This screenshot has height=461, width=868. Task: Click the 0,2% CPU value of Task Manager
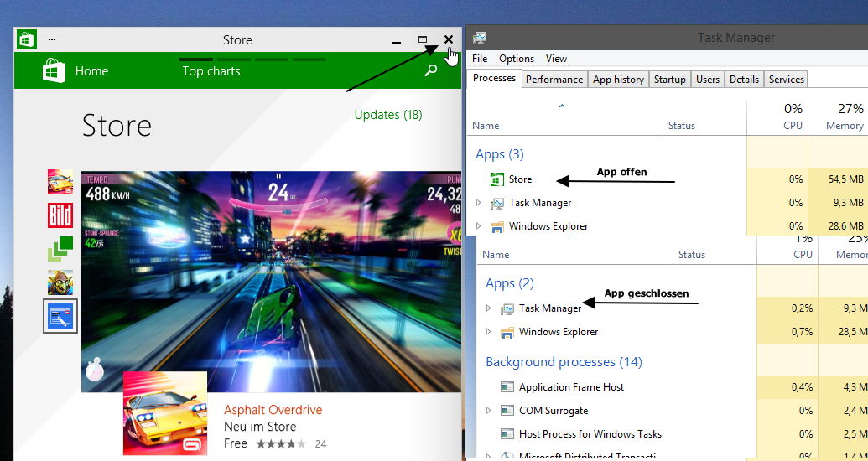tap(802, 308)
